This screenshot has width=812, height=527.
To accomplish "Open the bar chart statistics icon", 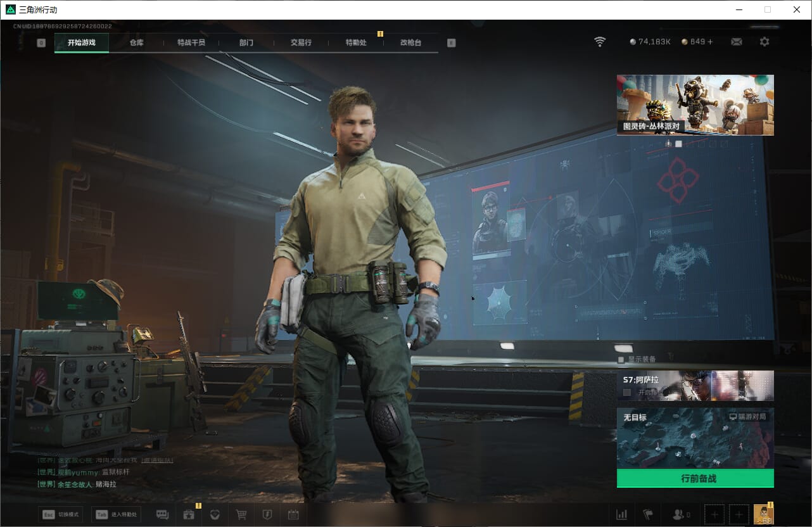I will tap(621, 515).
